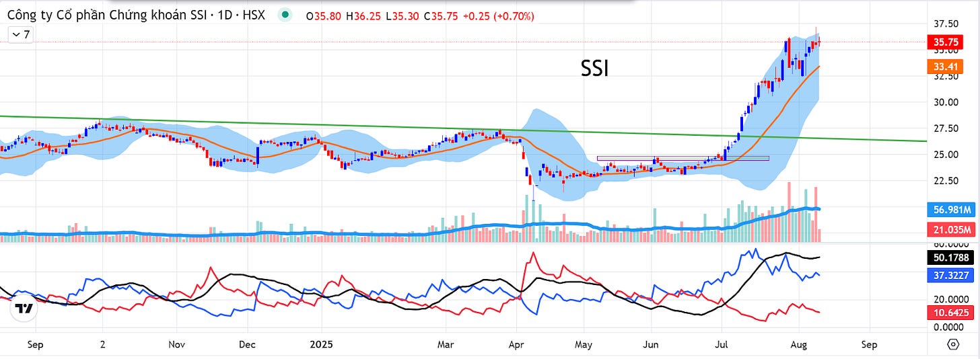Screen dimensions: 980x359
Task: Click the Sep label at left of time axis
Action: click(36, 344)
